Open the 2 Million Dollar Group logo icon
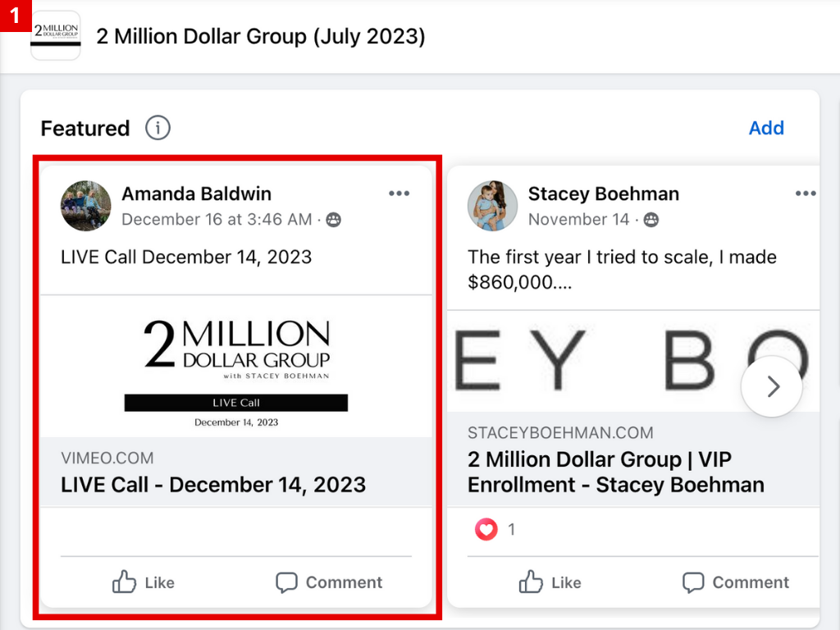This screenshot has height=630, width=840. [56, 36]
